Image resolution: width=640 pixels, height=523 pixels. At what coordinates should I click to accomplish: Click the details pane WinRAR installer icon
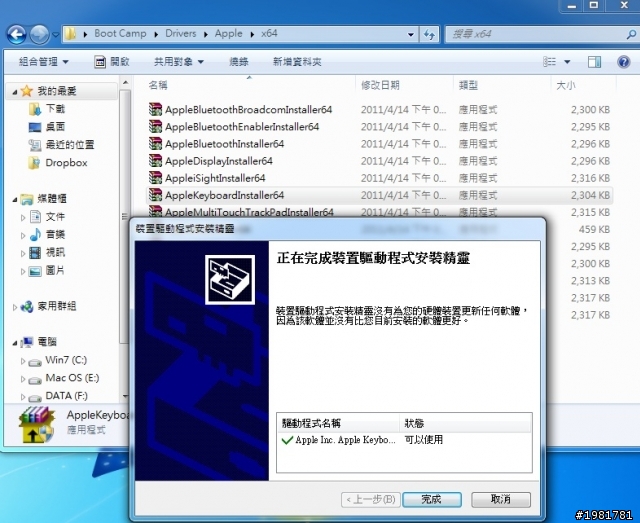(x=37, y=424)
